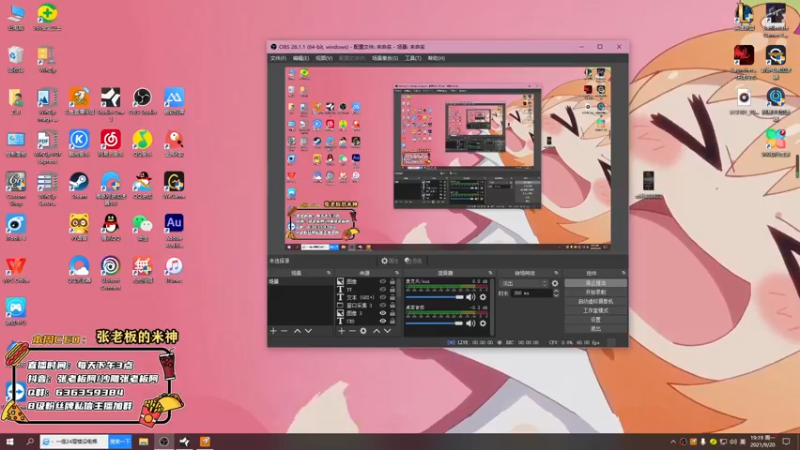Decrease transition duration with down arrow
Viewport: 800px width, 450px height.
556,295
